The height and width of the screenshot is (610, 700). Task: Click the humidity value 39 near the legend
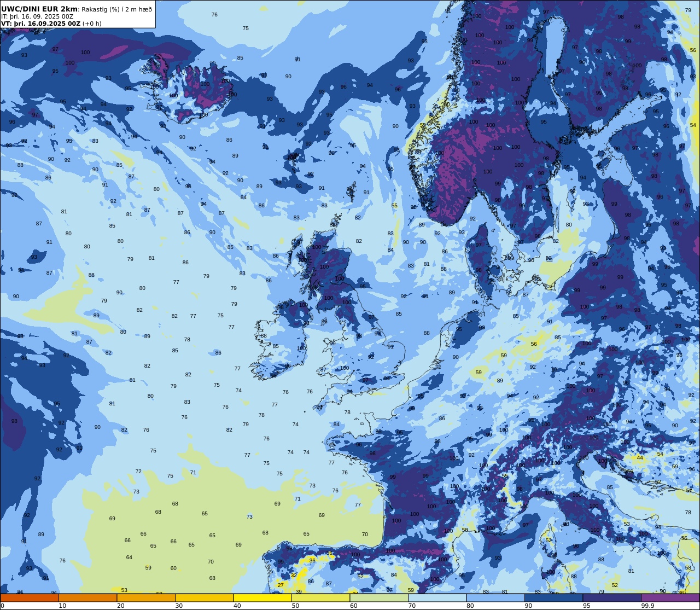(x=299, y=592)
